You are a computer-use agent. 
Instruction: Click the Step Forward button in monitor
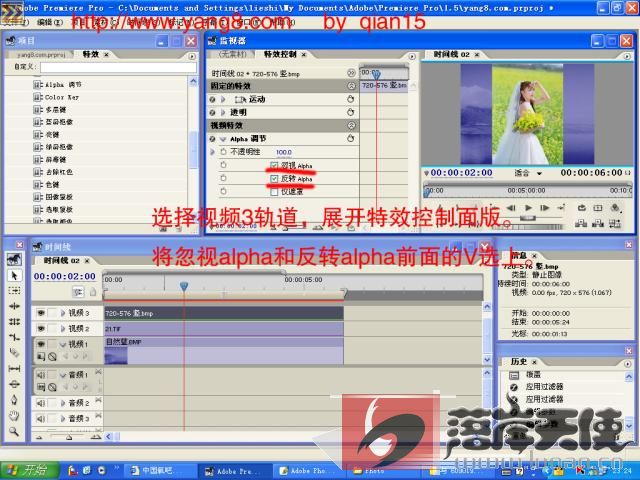(x=545, y=208)
